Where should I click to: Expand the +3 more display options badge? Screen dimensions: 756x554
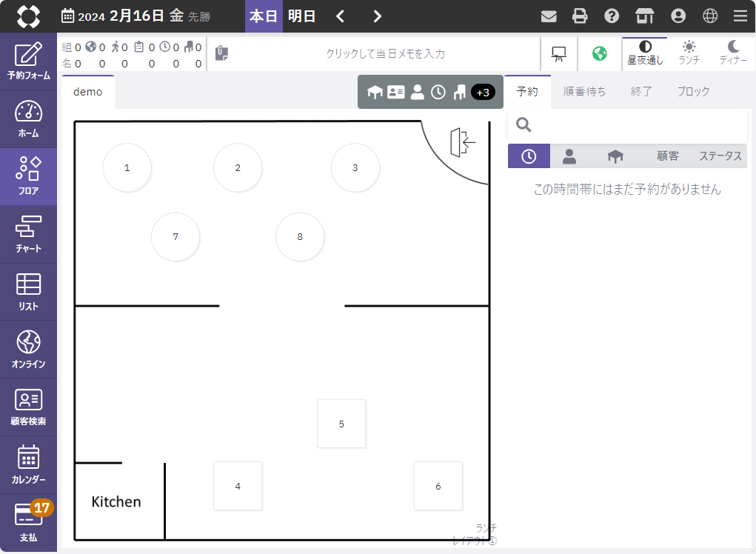click(483, 93)
